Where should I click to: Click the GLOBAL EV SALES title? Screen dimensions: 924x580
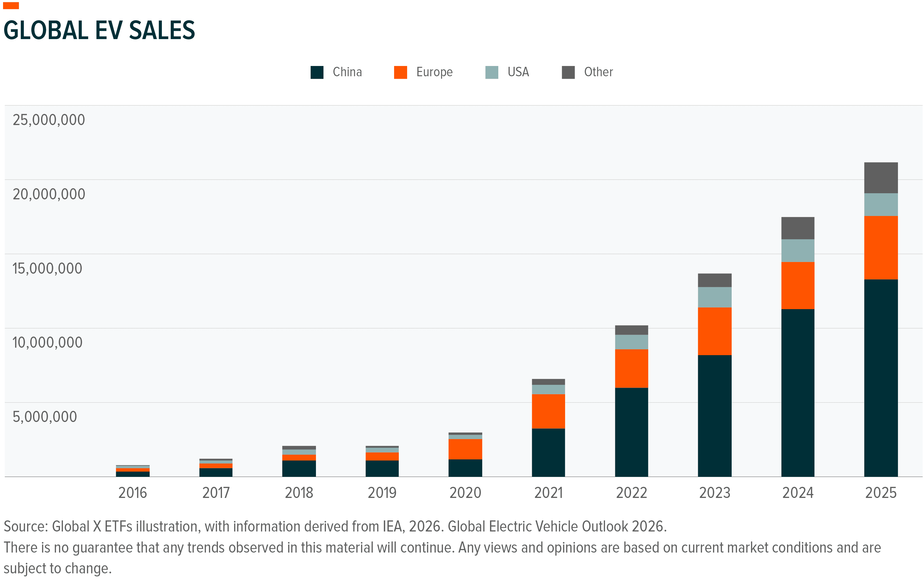click(99, 30)
